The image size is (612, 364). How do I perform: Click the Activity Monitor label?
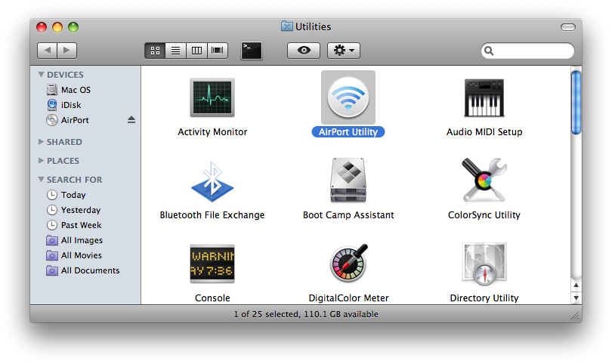(x=212, y=132)
